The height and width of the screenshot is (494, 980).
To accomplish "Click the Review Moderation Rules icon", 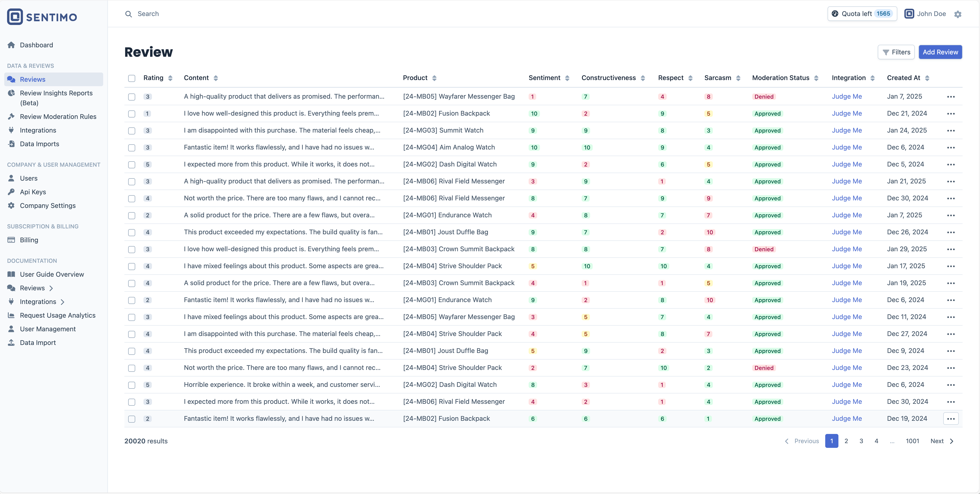I will click(11, 116).
